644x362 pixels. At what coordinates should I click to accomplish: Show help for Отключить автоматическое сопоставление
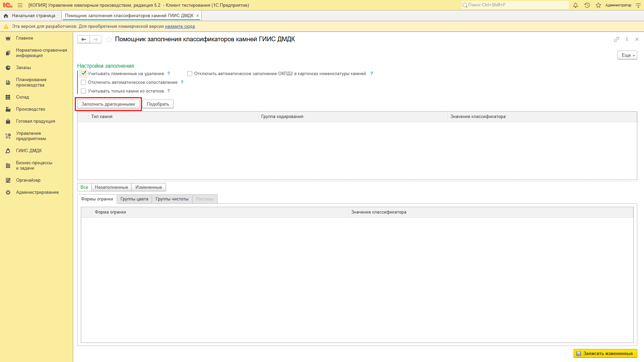[182, 82]
